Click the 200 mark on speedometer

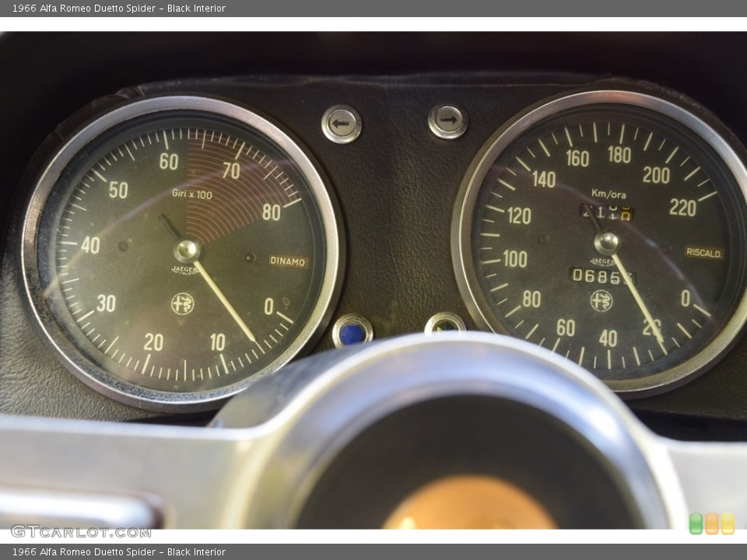point(656,175)
